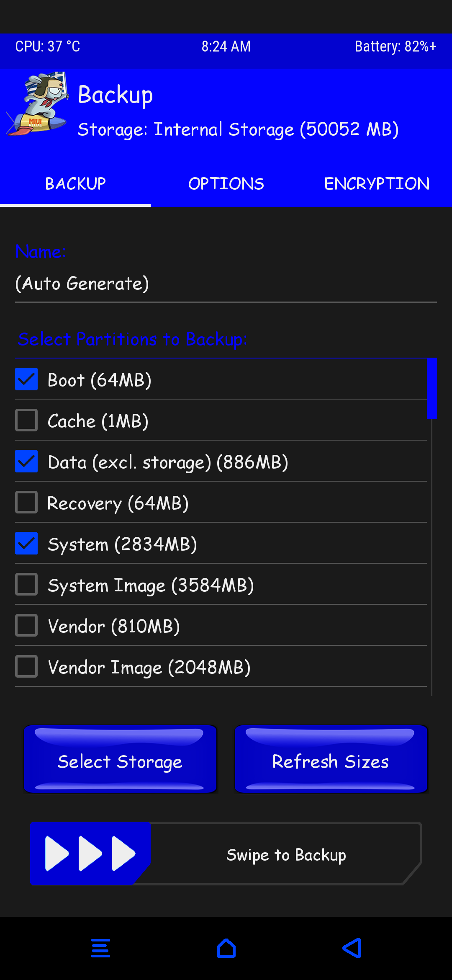Open the ENCRYPTION tab

[377, 183]
